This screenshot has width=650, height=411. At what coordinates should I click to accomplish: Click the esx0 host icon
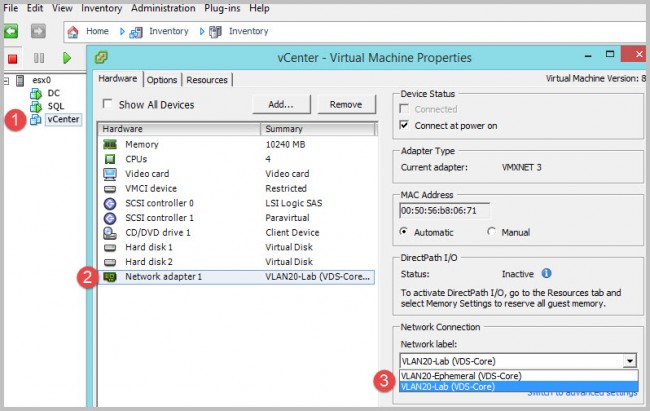coord(20,80)
